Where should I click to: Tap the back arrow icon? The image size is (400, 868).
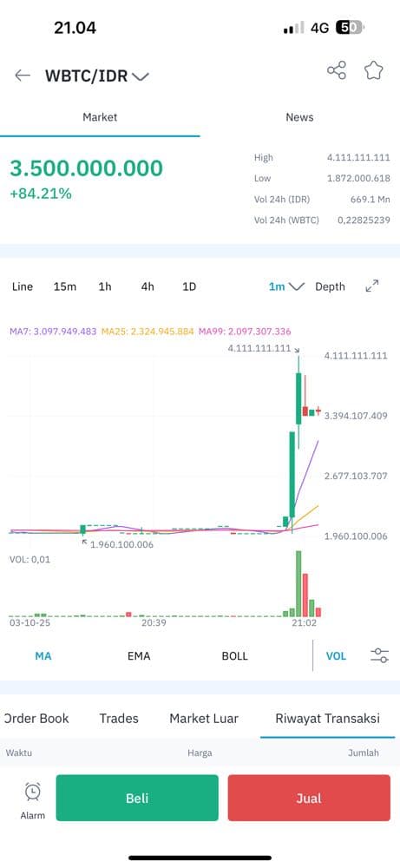pos(23,76)
